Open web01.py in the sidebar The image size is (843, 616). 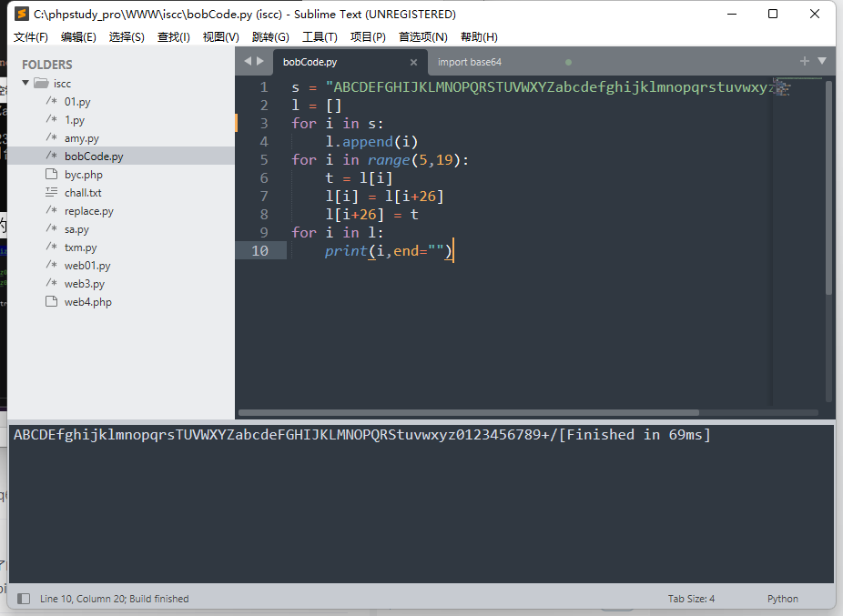click(x=87, y=266)
